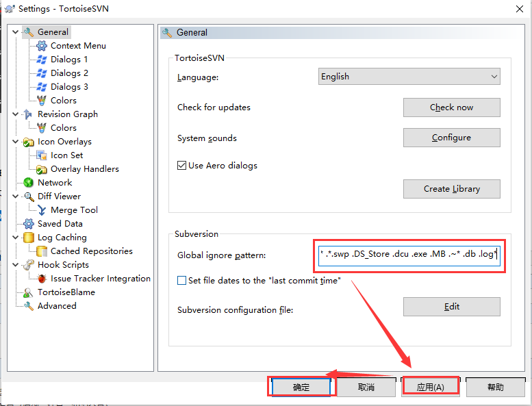Image resolution: width=532 pixels, height=406 pixels.
Task: Click the Merge Tool icon
Action: 42,210
